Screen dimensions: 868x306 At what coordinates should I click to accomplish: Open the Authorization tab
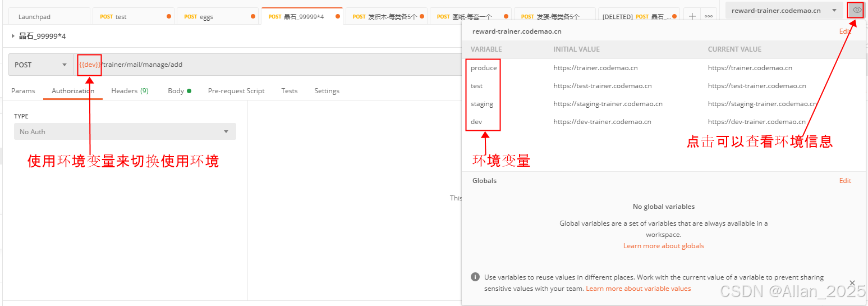click(73, 90)
